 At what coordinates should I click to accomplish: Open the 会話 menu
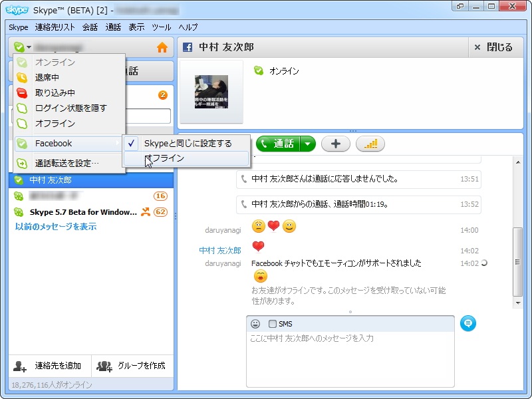[90, 27]
